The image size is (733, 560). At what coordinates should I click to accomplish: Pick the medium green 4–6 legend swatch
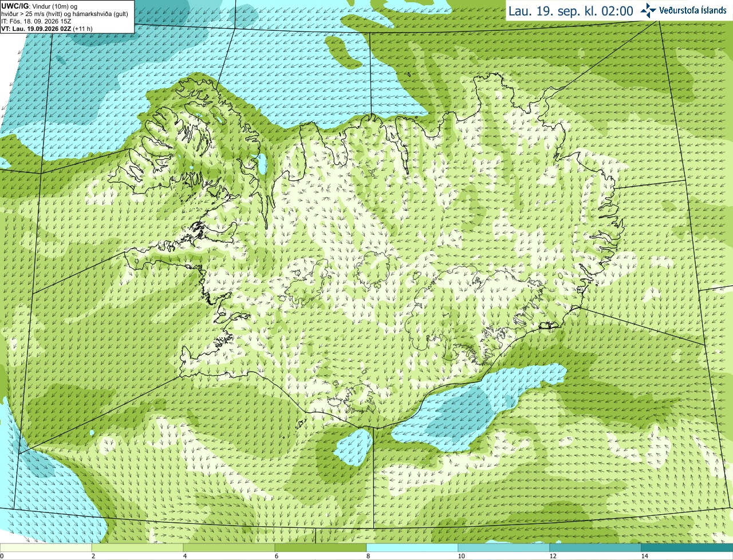point(229,547)
